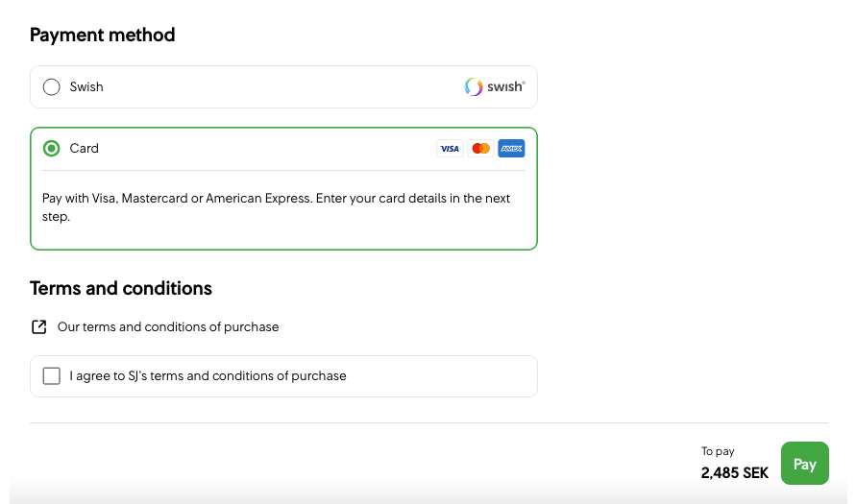The width and height of the screenshot is (856, 504).
Task: Click the external link icon beside terms
Action: coord(38,327)
